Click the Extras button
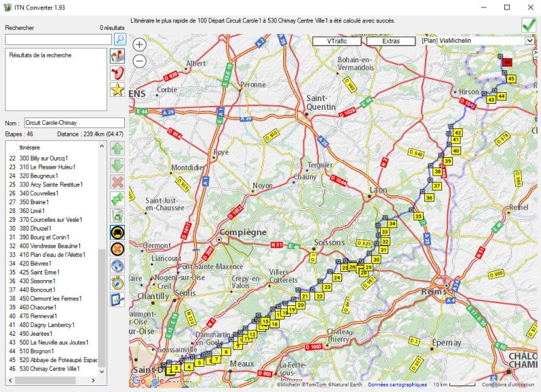This screenshot has height=392, width=541. click(x=391, y=41)
